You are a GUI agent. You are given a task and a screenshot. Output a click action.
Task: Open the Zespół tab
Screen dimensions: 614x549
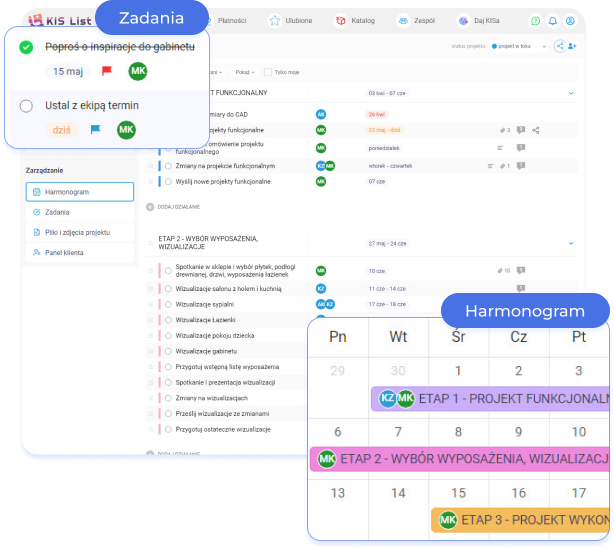pos(416,20)
